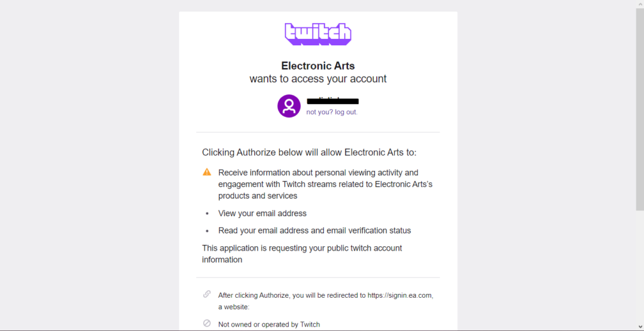Click the chain link icon
Image resolution: width=644 pixels, height=331 pixels.
click(x=207, y=294)
